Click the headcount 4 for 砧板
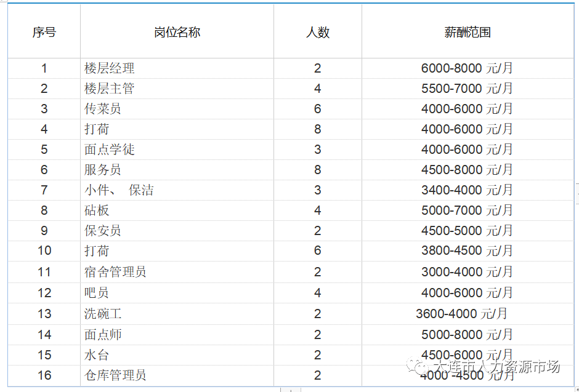 [x=318, y=210]
